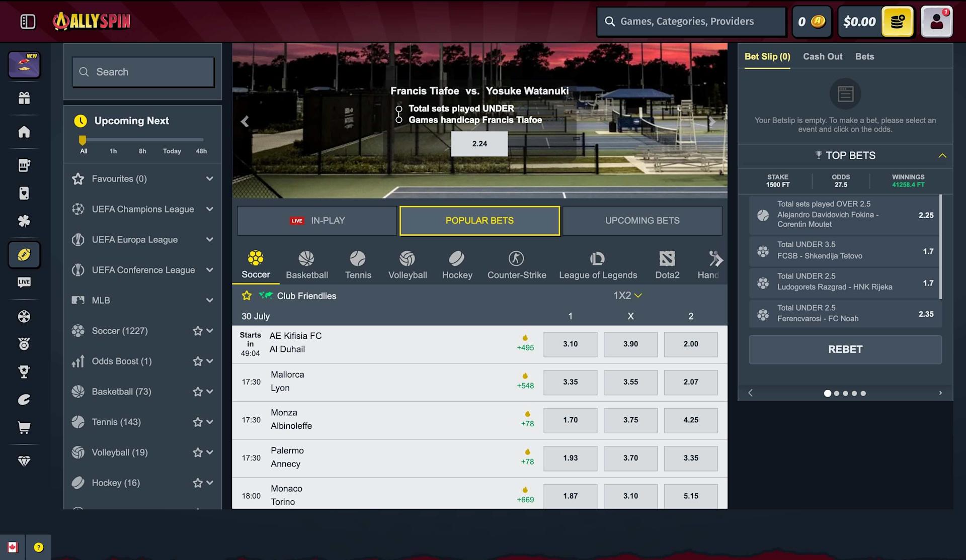The width and height of the screenshot is (966, 560).
Task: Open the UPCOMING BETS tab
Action: click(642, 221)
